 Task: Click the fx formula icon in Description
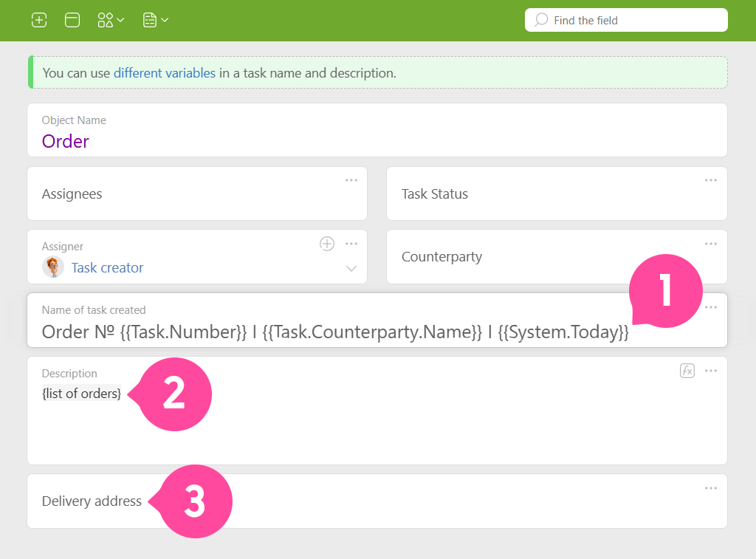[x=687, y=371]
